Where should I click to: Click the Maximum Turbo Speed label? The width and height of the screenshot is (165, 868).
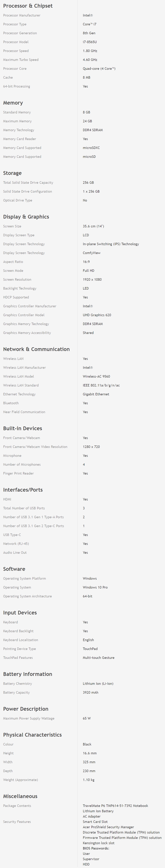point(21,60)
